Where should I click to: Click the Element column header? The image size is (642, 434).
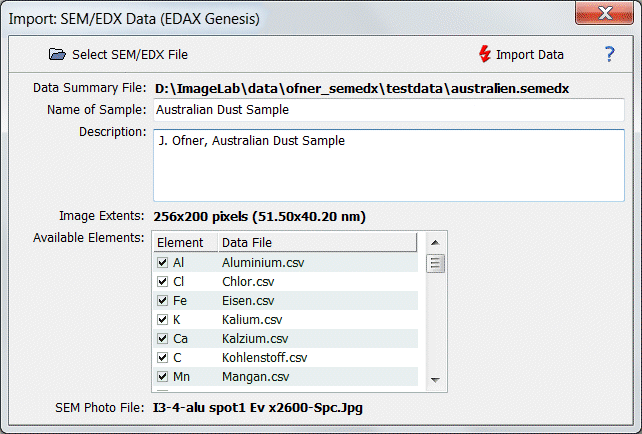coord(183,243)
